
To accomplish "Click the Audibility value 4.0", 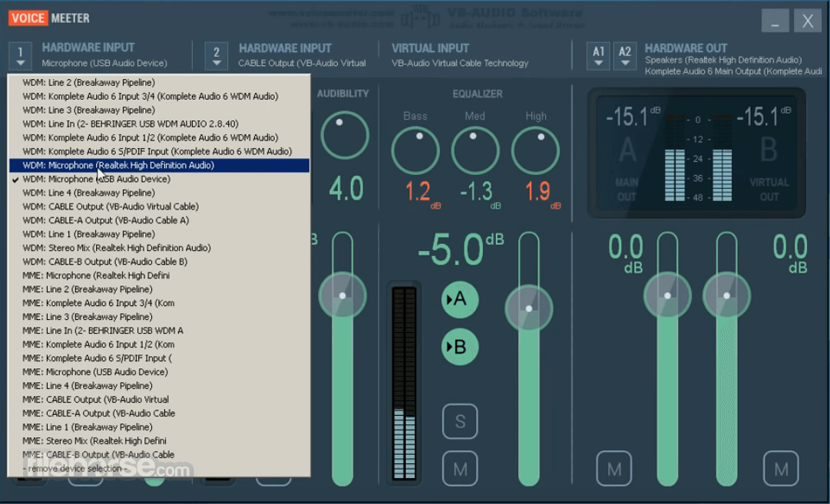I will [346, 189].
